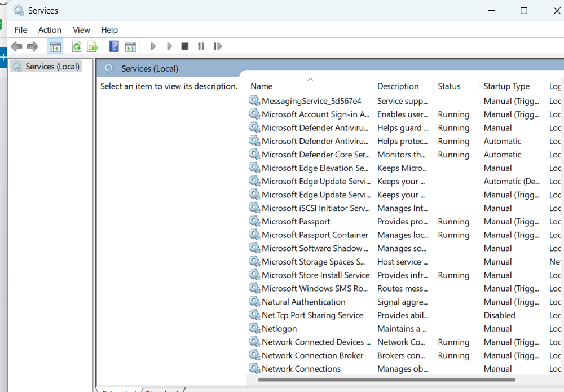Click the Pause Service toolbar icon
Viewport: 564px width, 392px height.
click(x=201, y=46)
